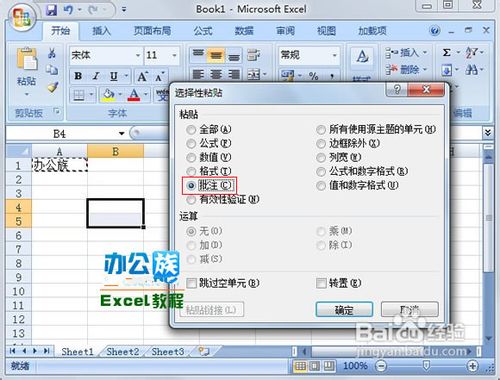Activate the Format Painter brush
The image size is (500, 380).
tap(52, 87)
